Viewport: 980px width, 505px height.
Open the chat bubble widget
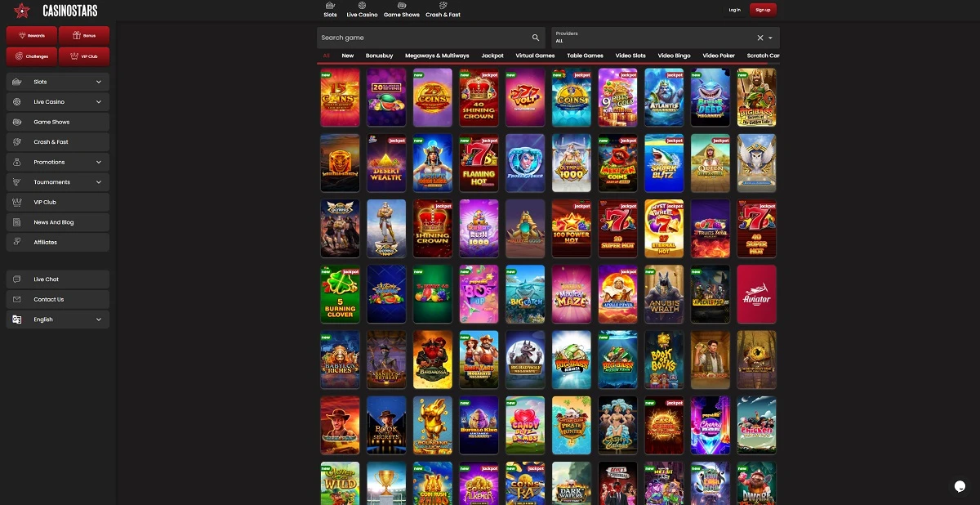pos(960,486)
